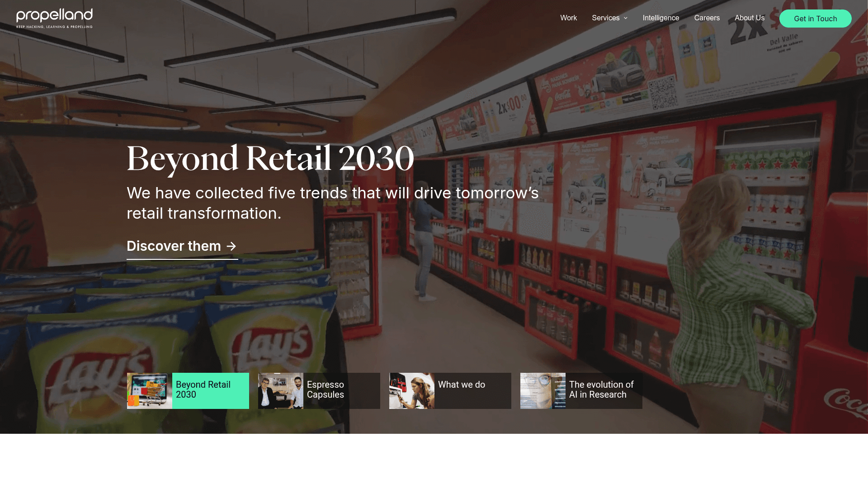Click the Discover them link
Screen dimensions: 868x488
tap(174, 246)
